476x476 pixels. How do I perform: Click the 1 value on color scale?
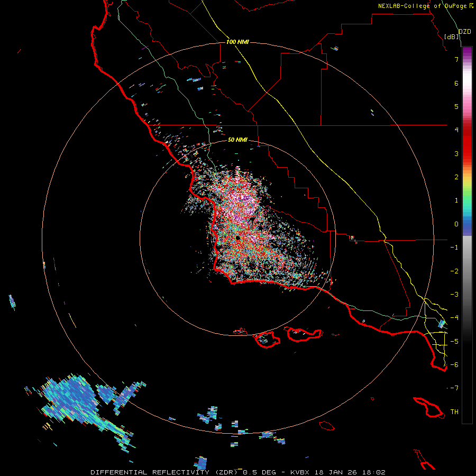click(456, 200)
